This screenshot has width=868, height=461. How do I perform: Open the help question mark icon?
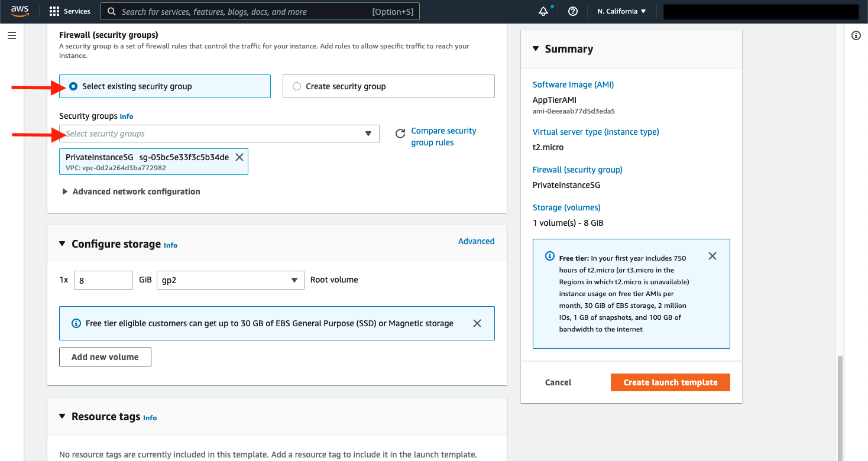(x=572, y=11)
